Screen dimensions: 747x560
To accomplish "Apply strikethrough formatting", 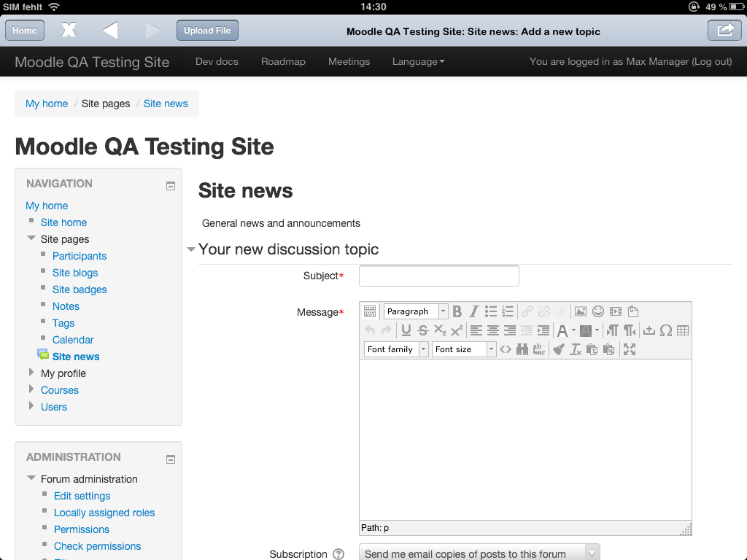I will point(422,330).
